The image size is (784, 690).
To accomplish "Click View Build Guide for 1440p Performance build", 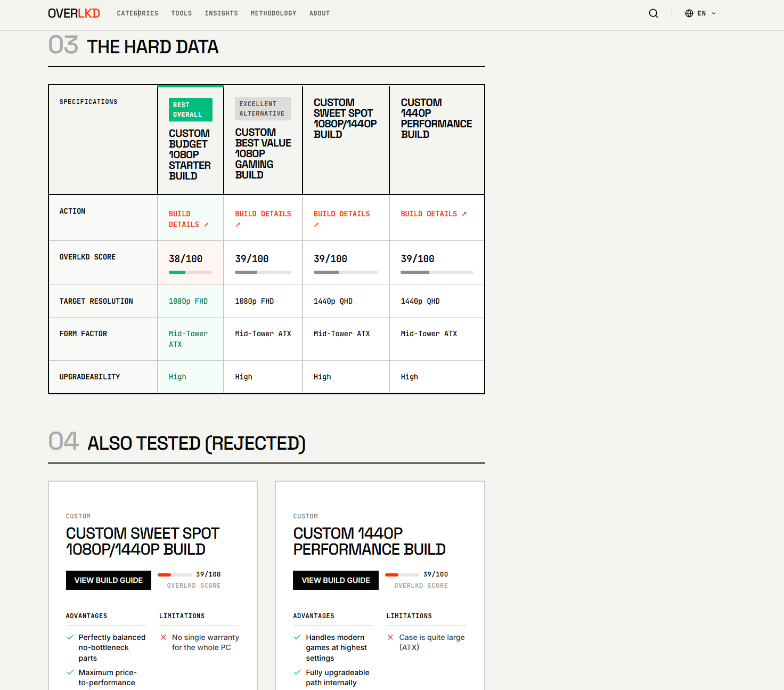I will point(336,580).
